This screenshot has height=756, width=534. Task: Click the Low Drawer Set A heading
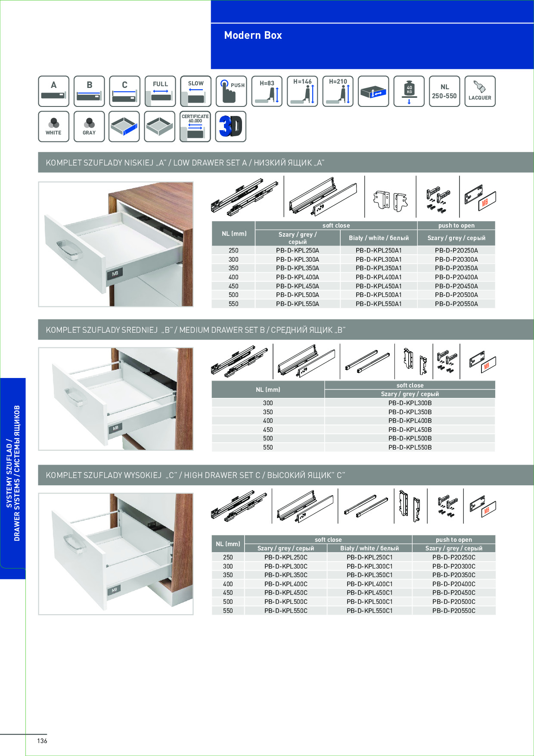(185, 162)
